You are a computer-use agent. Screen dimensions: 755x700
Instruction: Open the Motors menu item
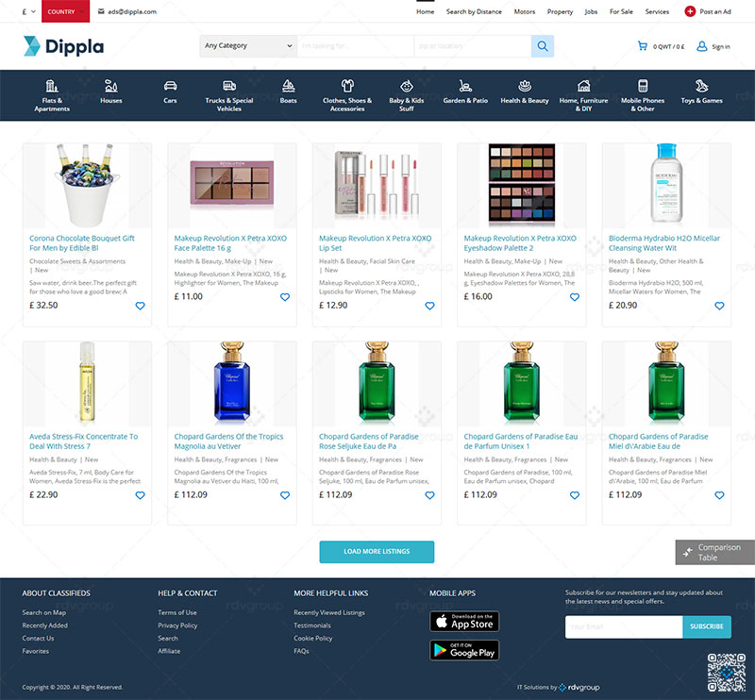click(x=525, y=11)
